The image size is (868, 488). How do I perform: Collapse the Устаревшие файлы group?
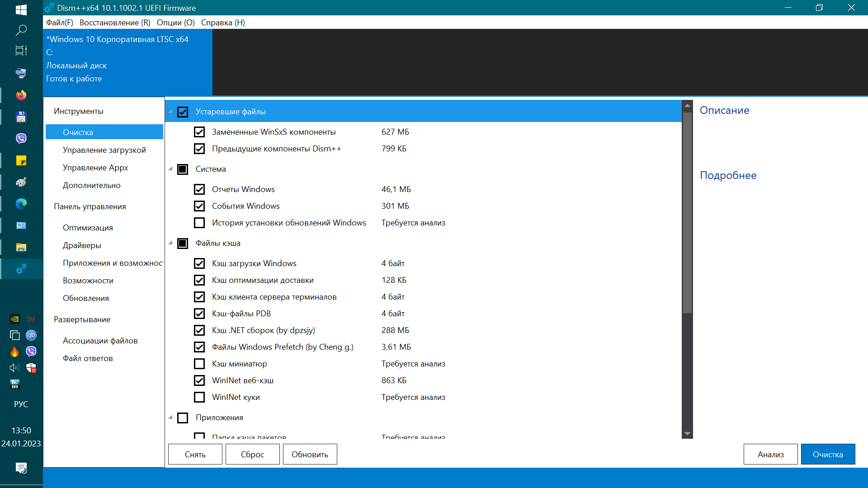click(x=171, y=112)
